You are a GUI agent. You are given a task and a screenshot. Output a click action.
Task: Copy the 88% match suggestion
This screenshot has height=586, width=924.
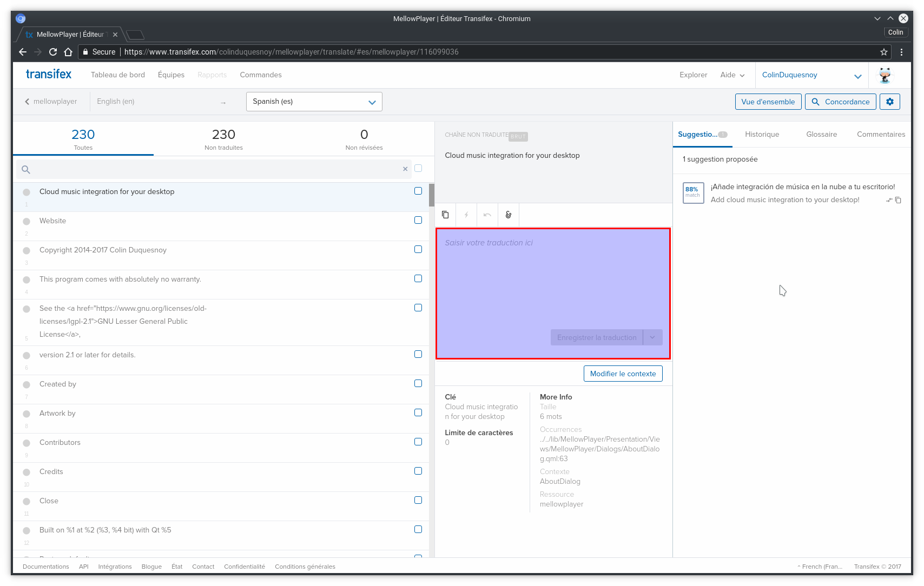click(899, 200)
